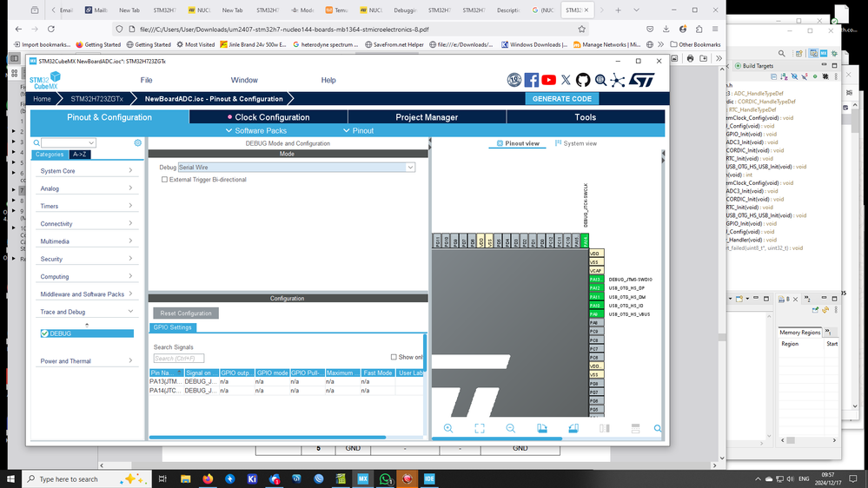The image size is (868, 488).
Task: Open the Pinout dropdown menu
Action: (x=358, y=130)
